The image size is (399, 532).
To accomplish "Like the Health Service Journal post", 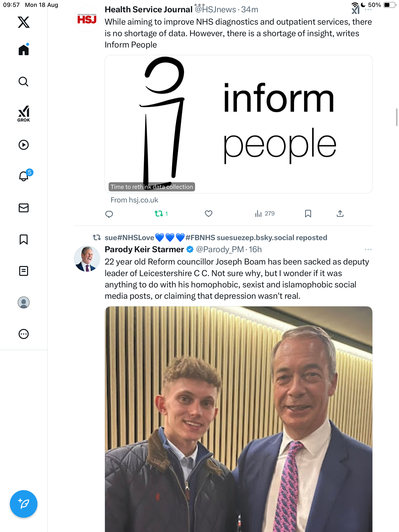I will (209, 214).
